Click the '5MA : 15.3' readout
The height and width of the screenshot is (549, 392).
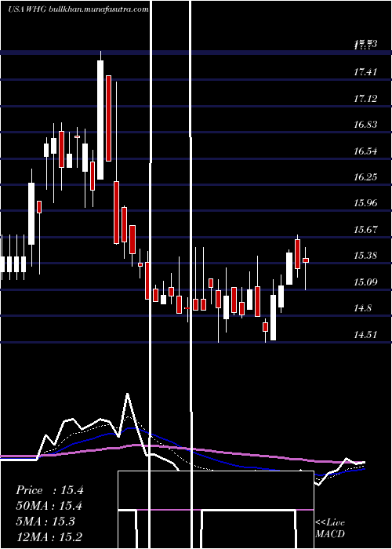[45, 522]
